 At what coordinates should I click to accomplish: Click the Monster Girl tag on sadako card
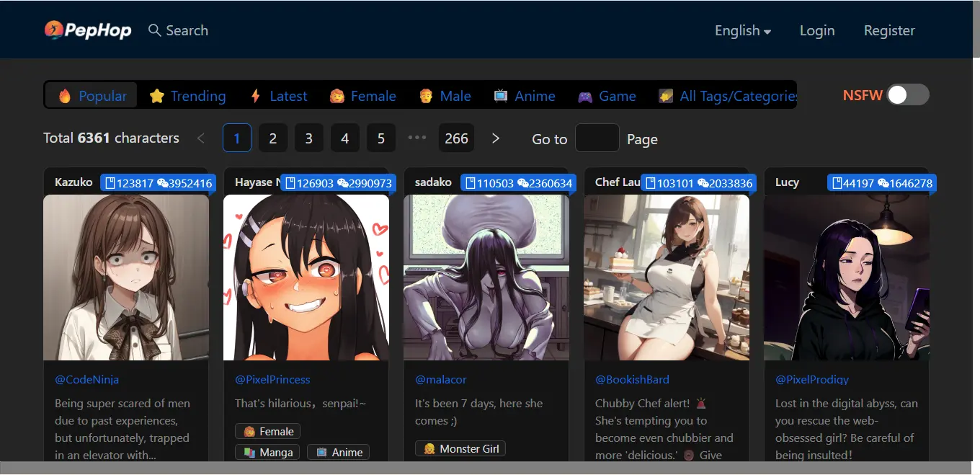[x=460, y=449]
